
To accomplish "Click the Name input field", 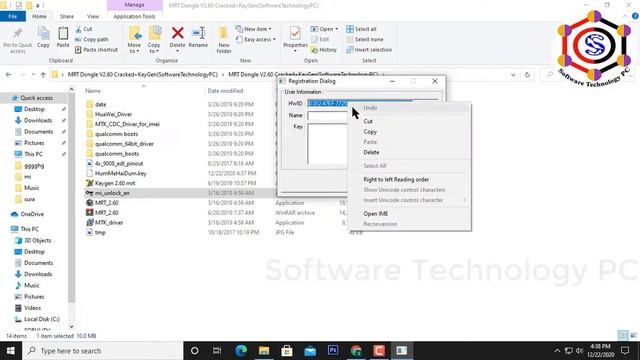I will [x=327, y=116].
